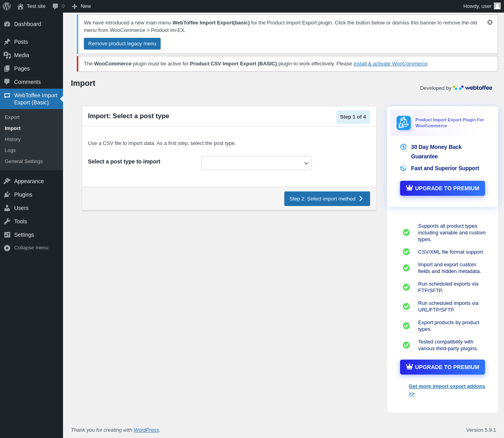Open the comments bubble icon in admin bar
The width and height of the screenshot is (504, 438).
click(x=56, y=6)
